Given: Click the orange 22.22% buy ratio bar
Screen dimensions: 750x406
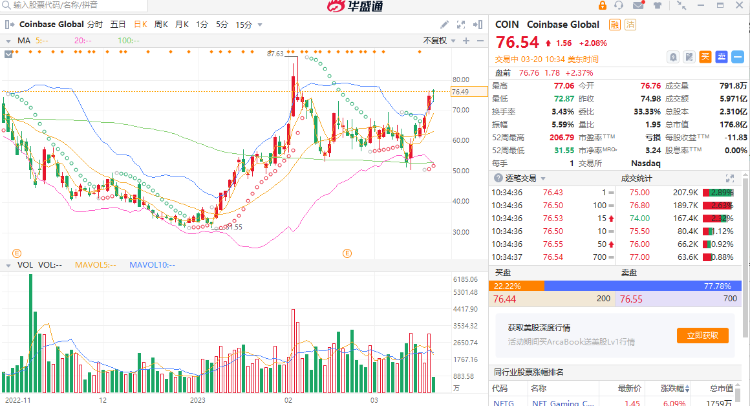Looking at the screenshot, I should point(517,286).
